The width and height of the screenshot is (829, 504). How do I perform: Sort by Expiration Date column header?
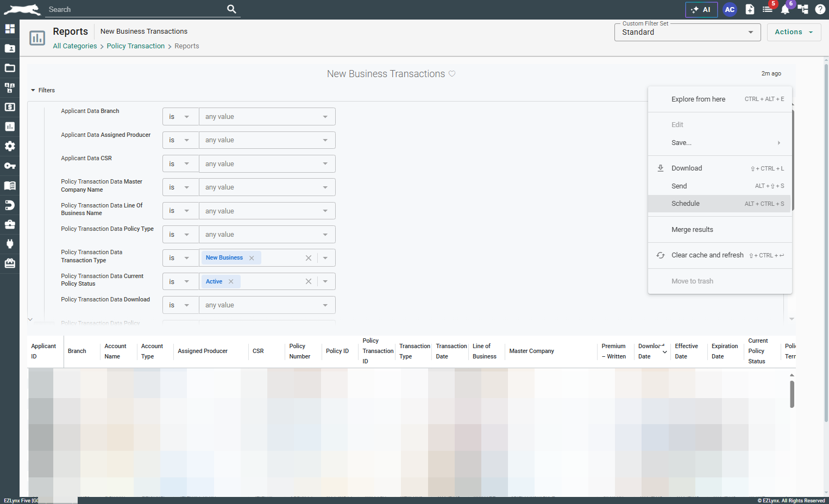[725, 351]
